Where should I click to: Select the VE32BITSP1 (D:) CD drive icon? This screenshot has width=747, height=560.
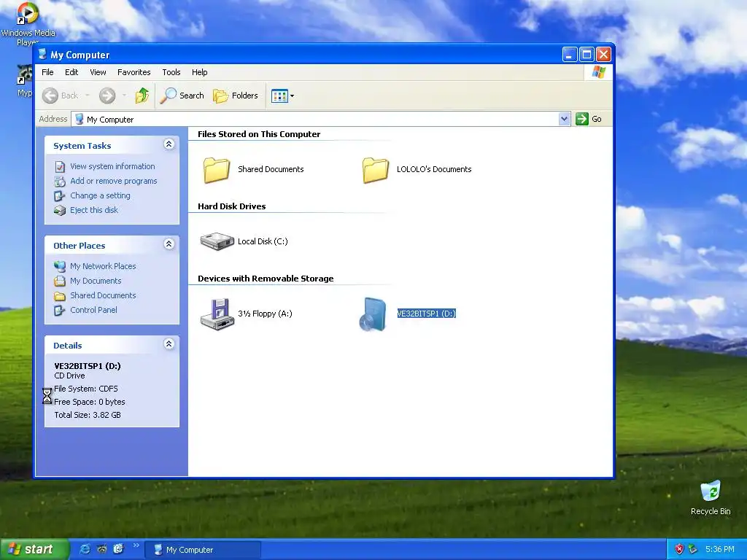373,314
